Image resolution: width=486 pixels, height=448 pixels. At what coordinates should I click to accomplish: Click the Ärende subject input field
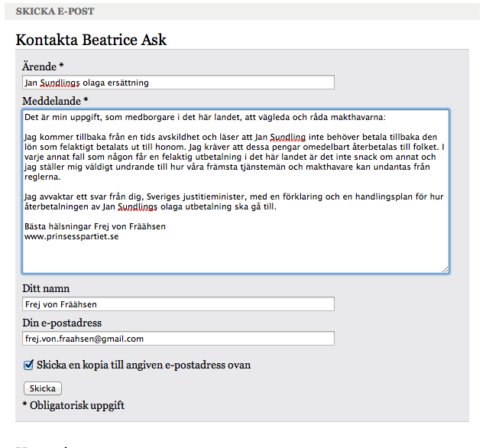(x=178, y=83)
